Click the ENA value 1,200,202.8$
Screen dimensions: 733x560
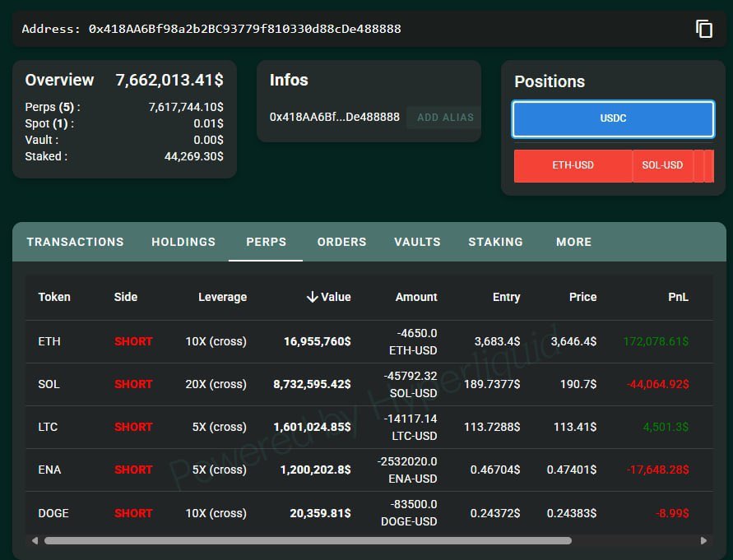point(316,470)
